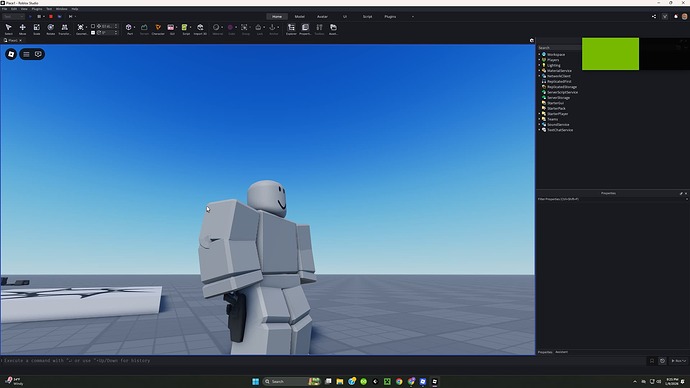Select ServerScriptService in Explorer
This screenshot has height=388, width=690.
pos(562,92)
